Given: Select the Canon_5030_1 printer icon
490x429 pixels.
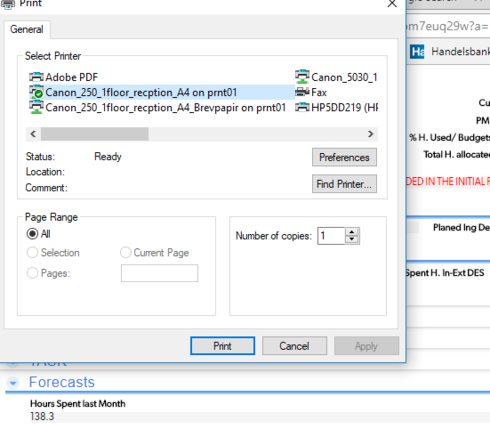Looking at the screenshot, I should [302, 77].
